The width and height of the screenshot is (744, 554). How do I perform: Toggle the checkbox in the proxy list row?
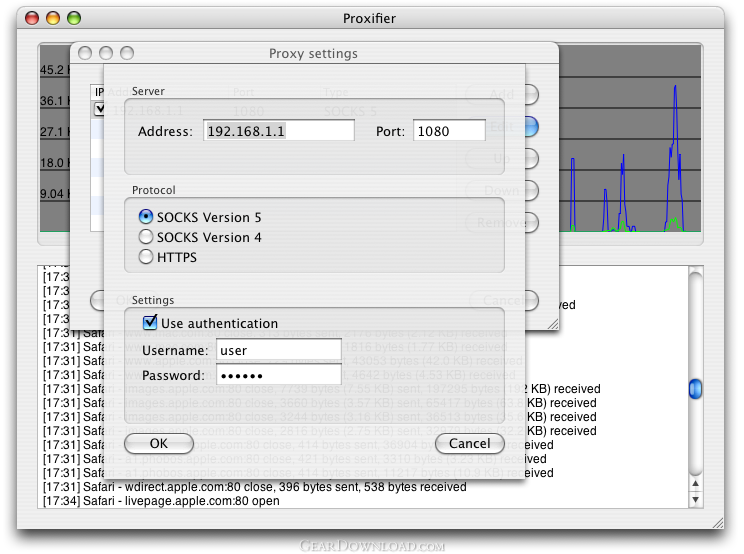(x=99, y=109)
